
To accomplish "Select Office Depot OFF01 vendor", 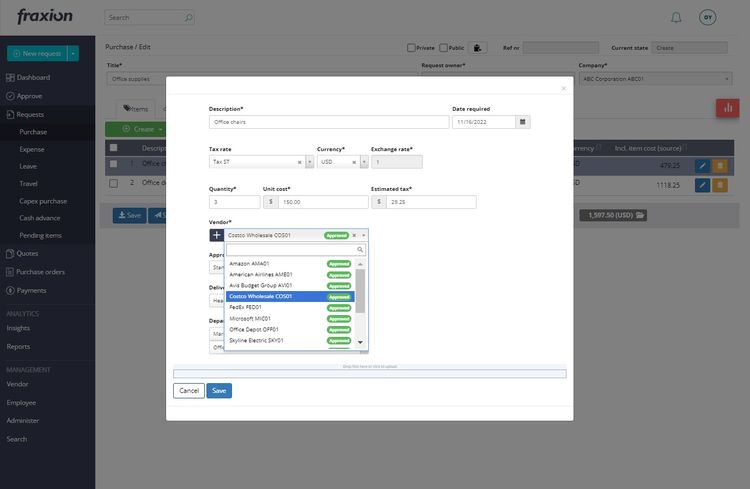I will click(290, 330).
